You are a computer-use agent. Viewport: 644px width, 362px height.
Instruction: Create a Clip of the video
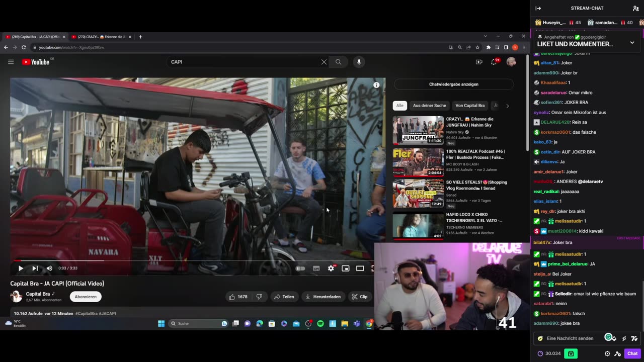(360, 297)
